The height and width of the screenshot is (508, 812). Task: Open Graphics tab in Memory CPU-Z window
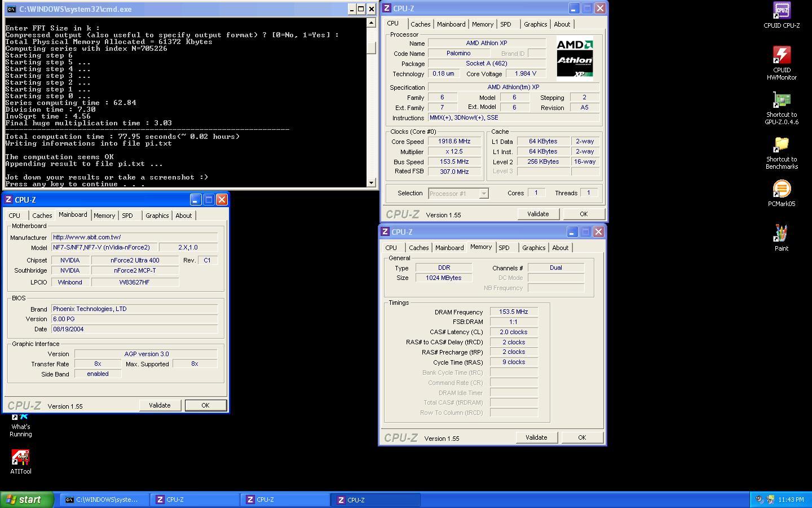(533, 248)
